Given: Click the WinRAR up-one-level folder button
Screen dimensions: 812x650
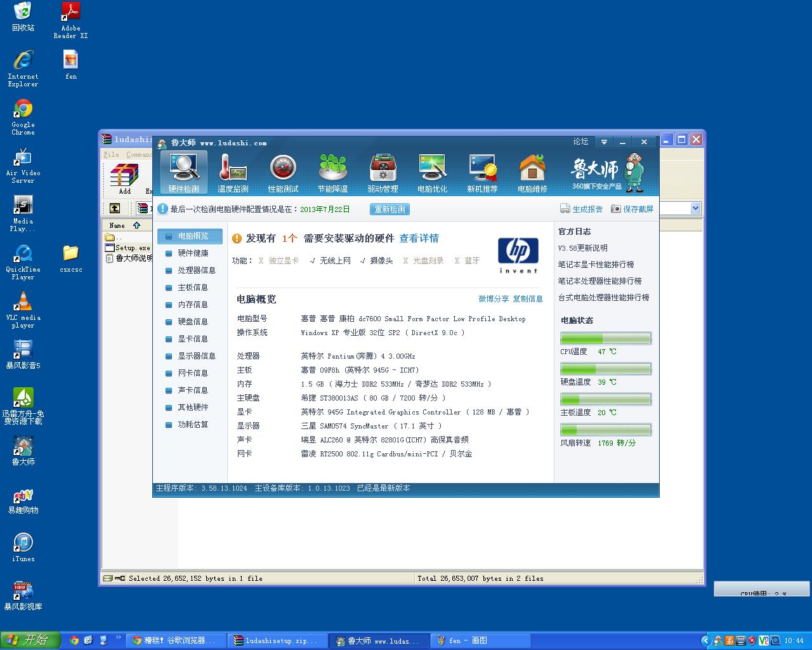Looking at the screenshot, I should point(115,208).
